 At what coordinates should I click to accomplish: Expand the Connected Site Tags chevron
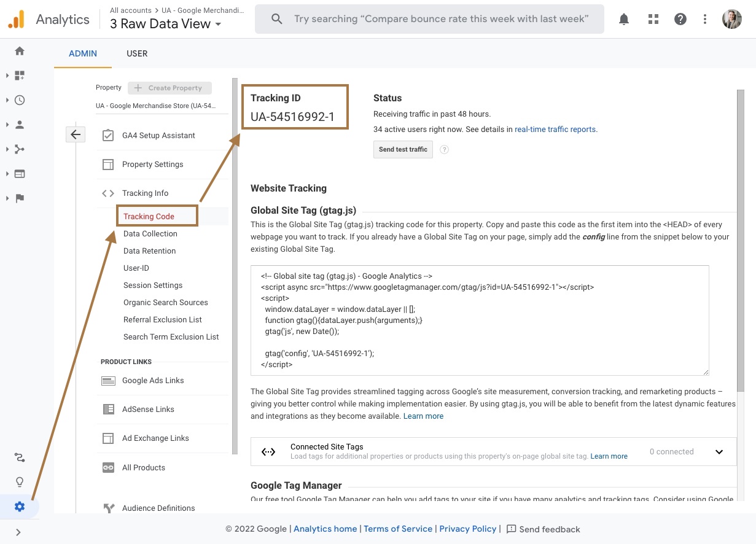tap(719, 451)
